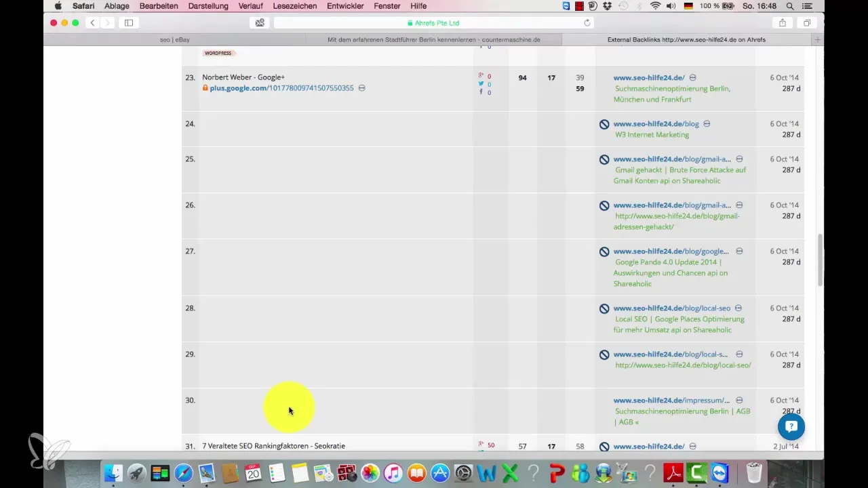Open seo-hilfe24.de/impressum link
868x488 pixels.
click(671, 401)
